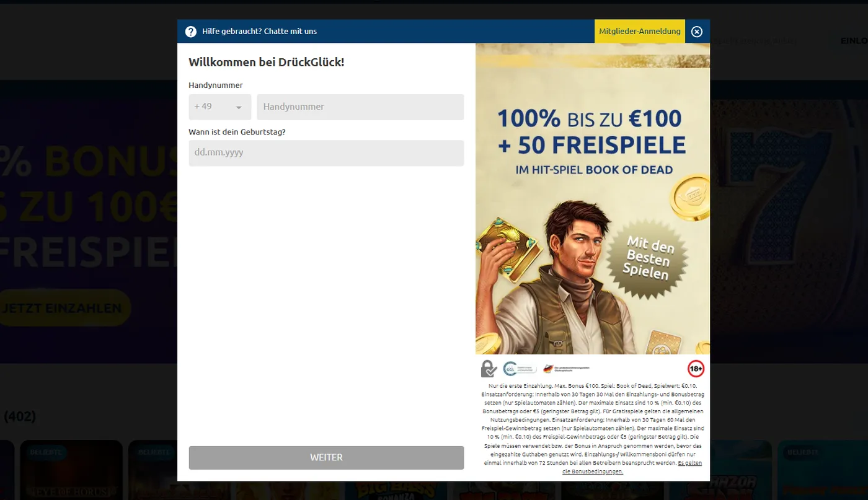Expand the +49 country code dropdown
The width and height of the screenshot is (868, 500).
click(219, 107)
